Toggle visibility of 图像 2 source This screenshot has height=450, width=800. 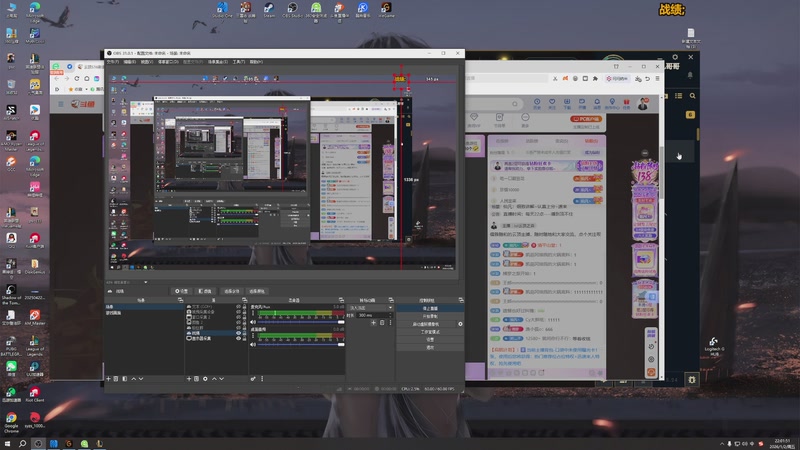point(238,322)
